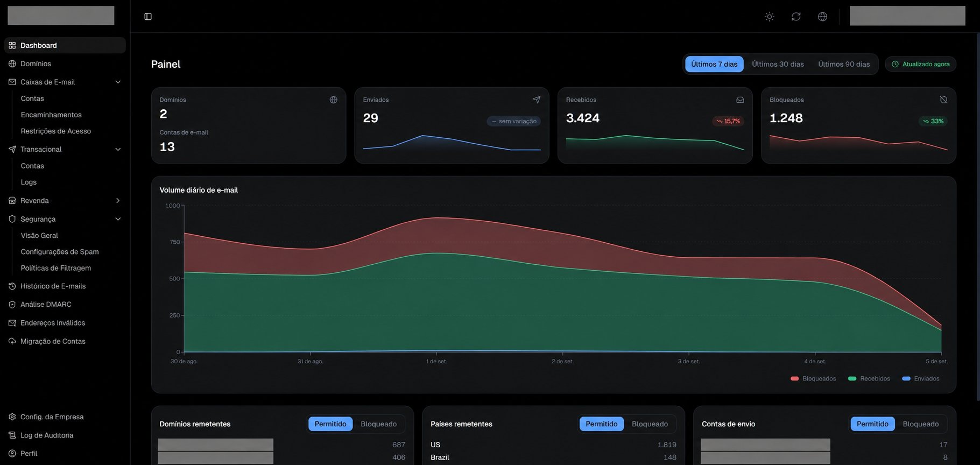Switch to Últimos 30 dias

778,64
